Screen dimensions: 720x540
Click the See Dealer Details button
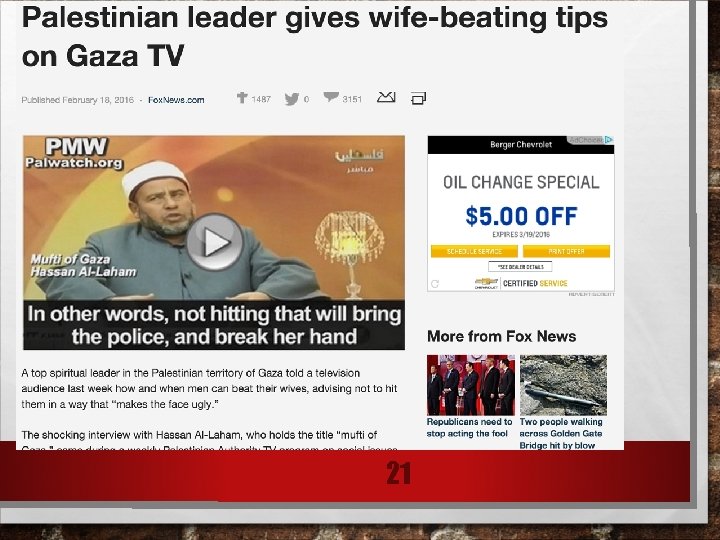520,267
